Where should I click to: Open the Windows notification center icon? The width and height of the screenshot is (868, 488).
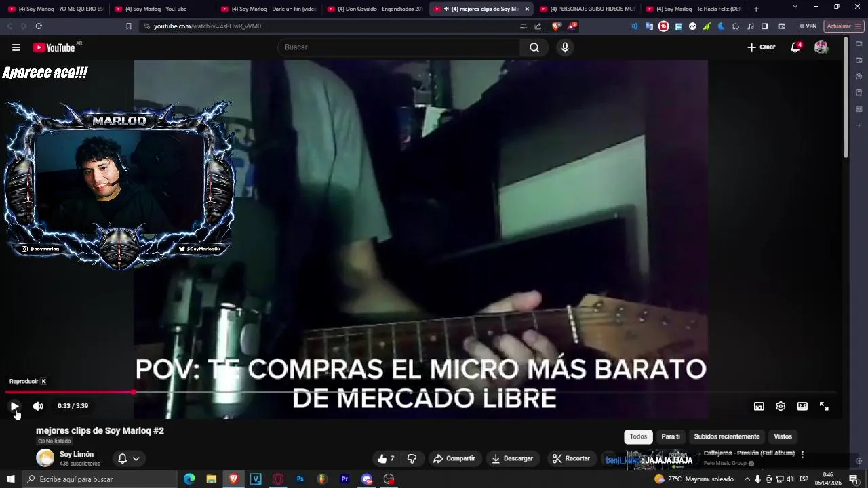click(x=854, y=479)
